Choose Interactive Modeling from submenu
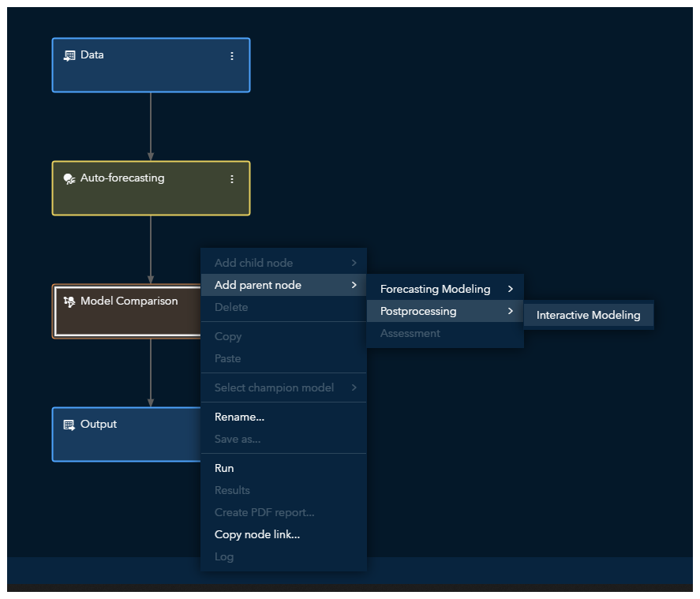Screen dimensions: 700x599 (588, 315)
